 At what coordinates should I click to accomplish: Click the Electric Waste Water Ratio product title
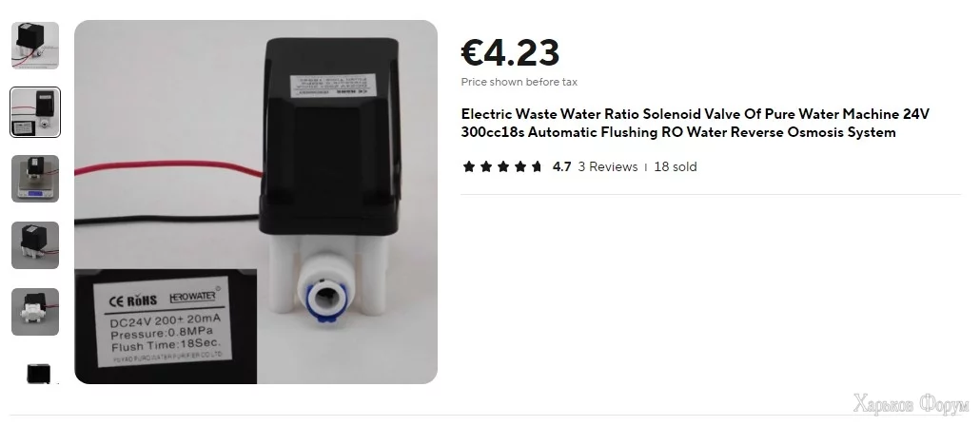(695, 123)
